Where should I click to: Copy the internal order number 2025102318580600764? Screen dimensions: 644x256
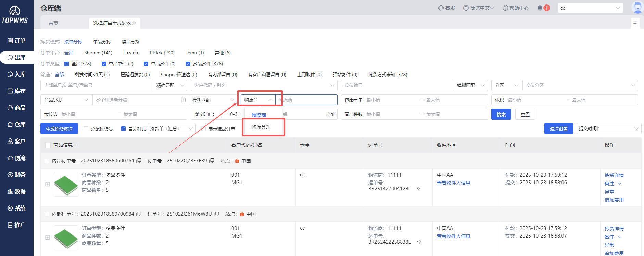point(139,161)
